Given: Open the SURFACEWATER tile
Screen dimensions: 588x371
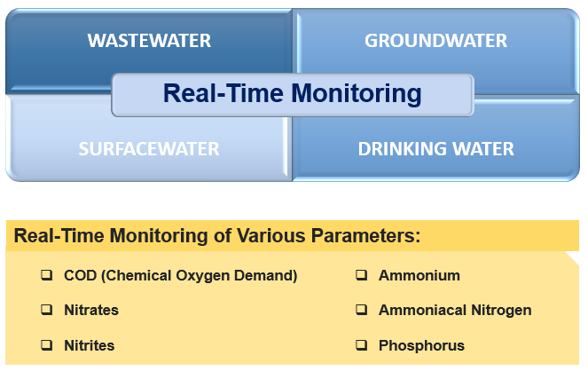Looking at the screenshot, I should point(149,149).
